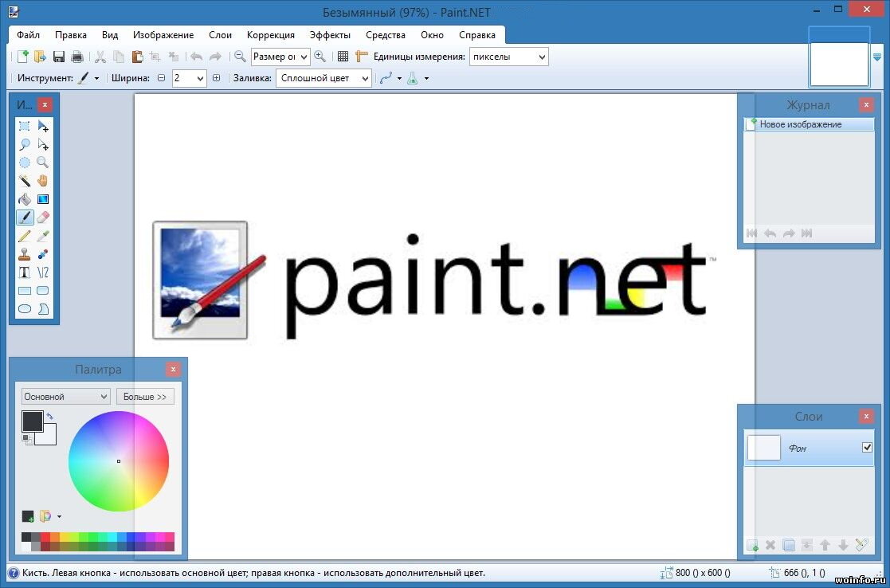This screenshot has height=588, width=890.
Task: Click the Zoom Out magnifier icon
Action: (x=240, y=57)
